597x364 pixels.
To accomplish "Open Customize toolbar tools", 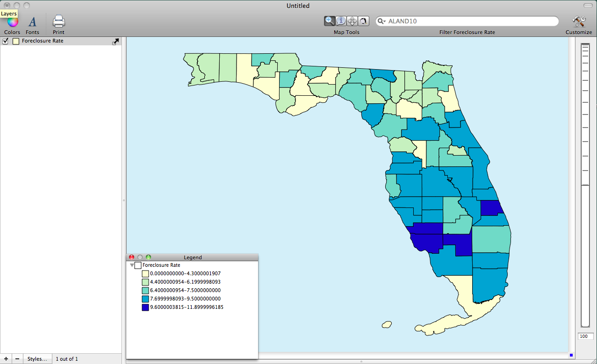I will [579, 22].
